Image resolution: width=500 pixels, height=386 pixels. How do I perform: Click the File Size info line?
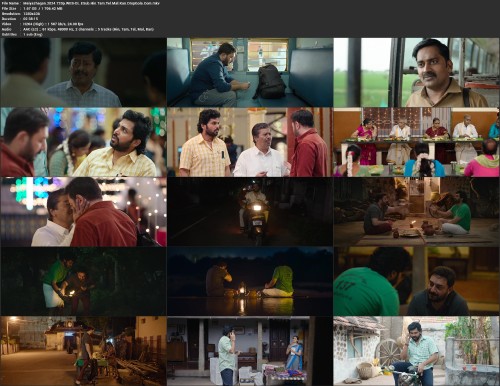tap(32, 8)
